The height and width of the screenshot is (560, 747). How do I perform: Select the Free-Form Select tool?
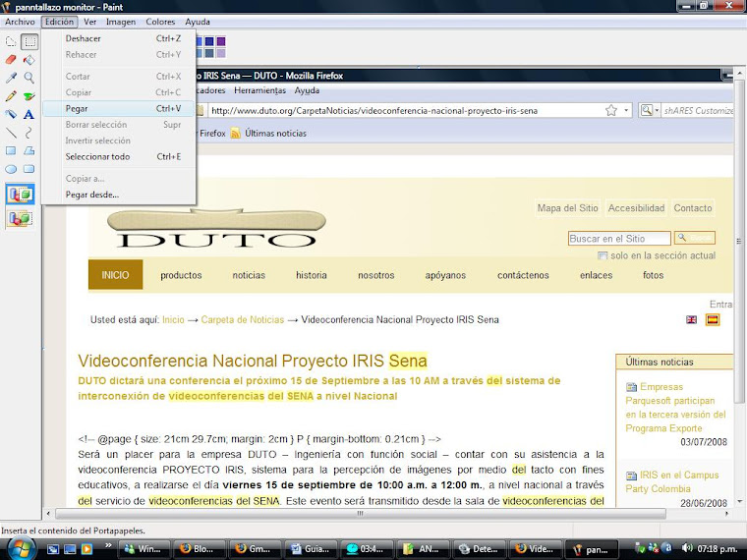point(11,41)
